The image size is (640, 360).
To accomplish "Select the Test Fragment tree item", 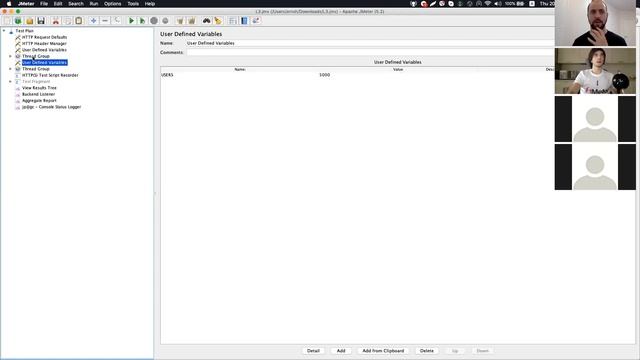I will 36,82.
